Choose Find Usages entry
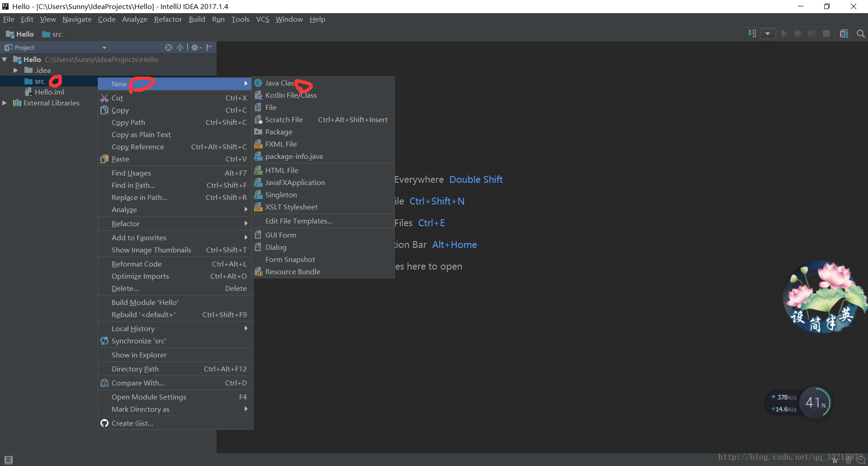The image size is (868, 466). click(x=175, y=173)
